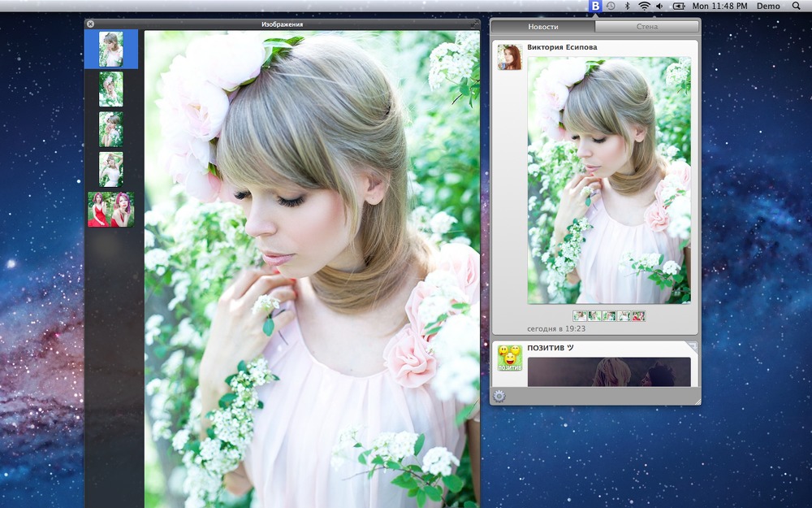Open the Виктория Есипова profile name
Screen dimensions: 812x508
point(562,47)
